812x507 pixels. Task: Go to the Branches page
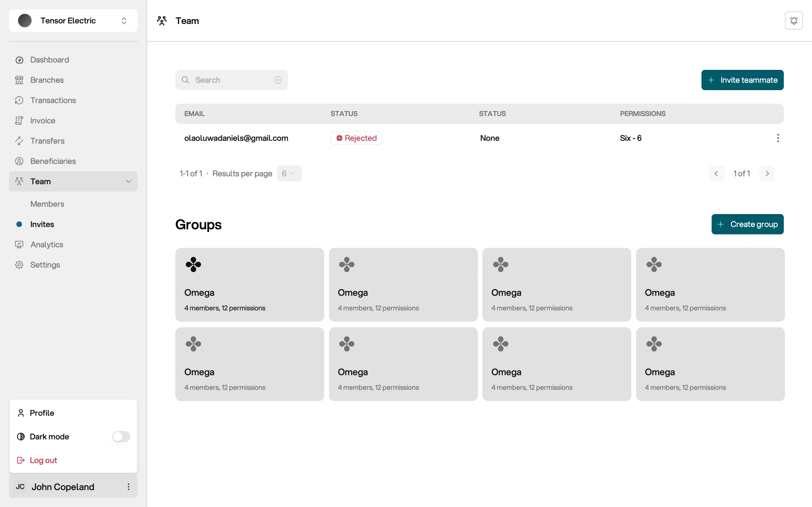click(47, 80)
